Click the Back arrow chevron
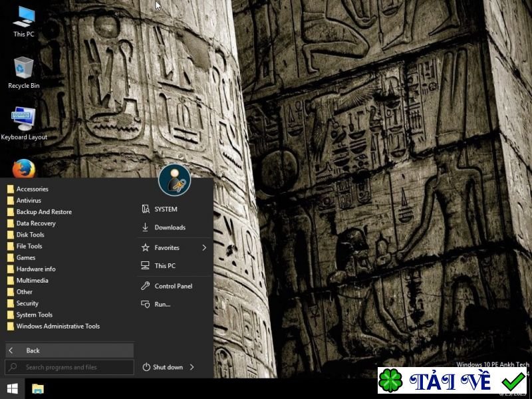Screen dimensions: 532x399 pyautogui.click(x=11, y=350)
